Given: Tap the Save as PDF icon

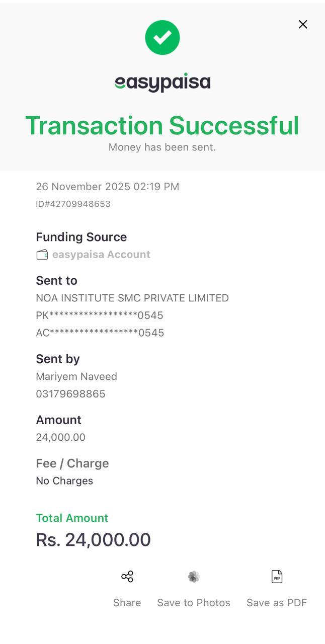Looking at the screenshot, I should 277,577.
